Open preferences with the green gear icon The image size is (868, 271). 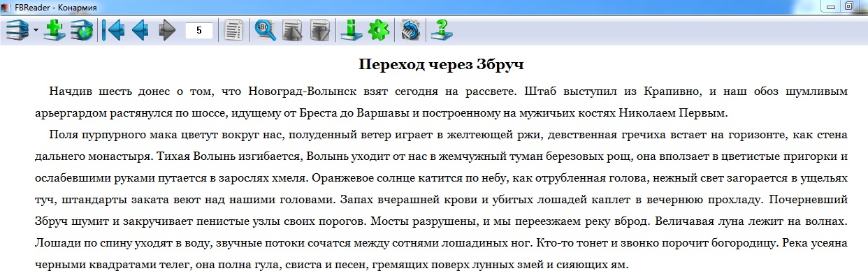[378, 30]
